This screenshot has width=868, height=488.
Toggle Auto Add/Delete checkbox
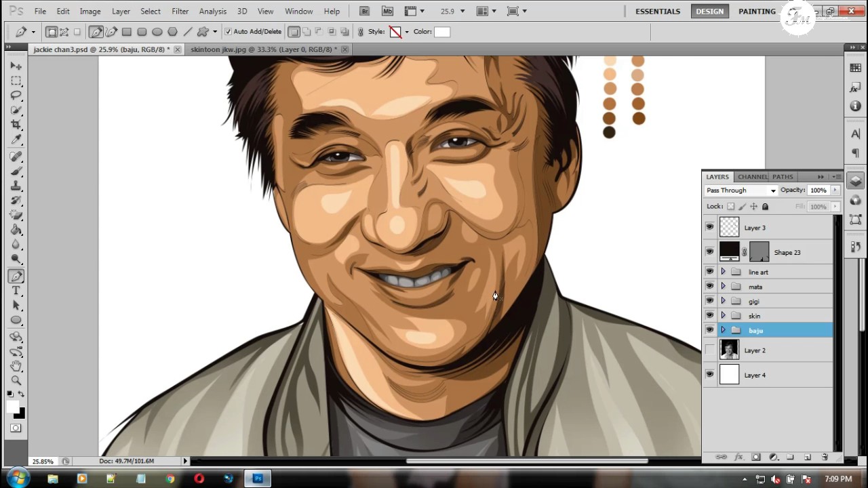pos(228,31)
